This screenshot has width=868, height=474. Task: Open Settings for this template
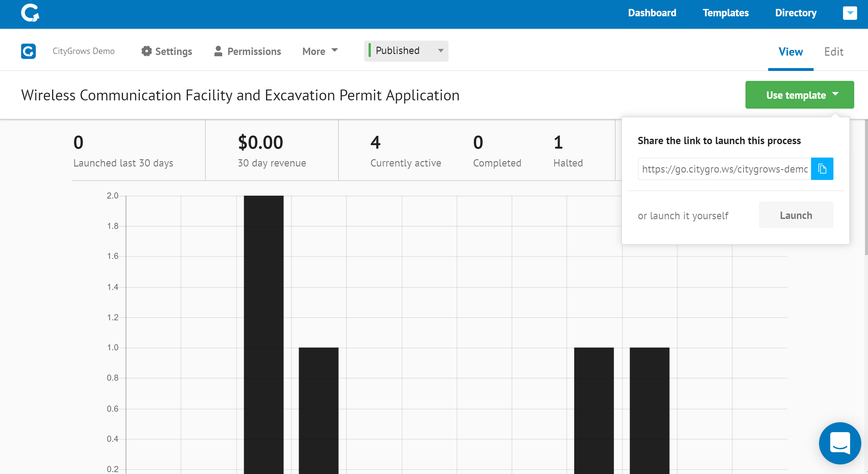[x=166, y=51]
